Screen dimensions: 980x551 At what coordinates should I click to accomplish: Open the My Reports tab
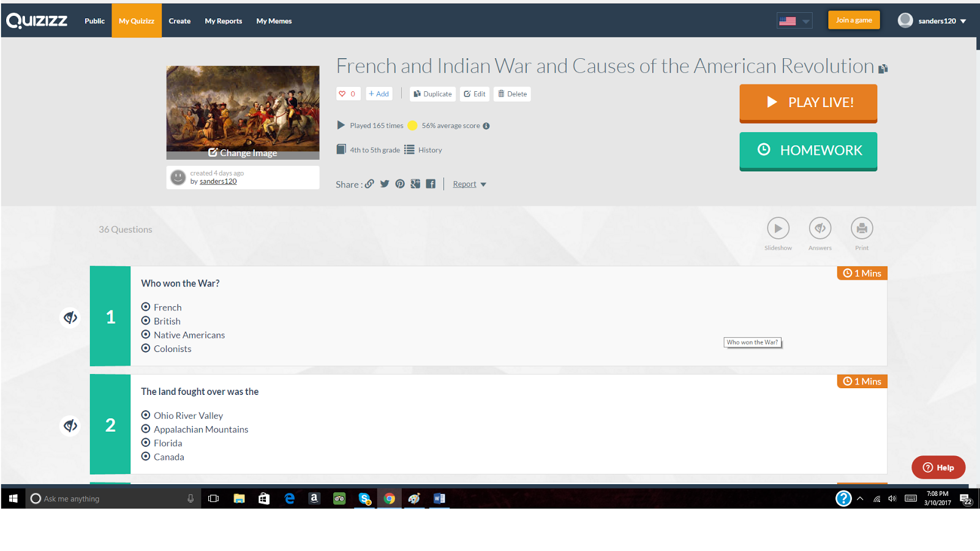tap(224, 21)
